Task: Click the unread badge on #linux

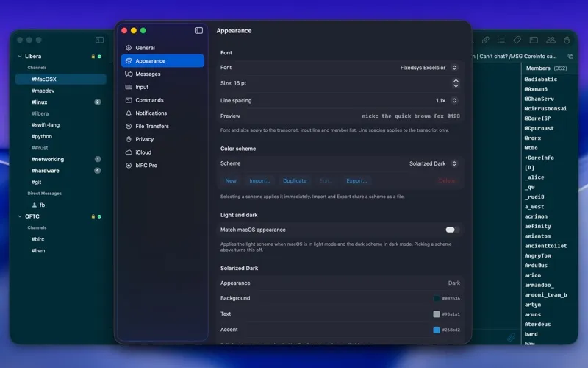Action: click(98, 102)
